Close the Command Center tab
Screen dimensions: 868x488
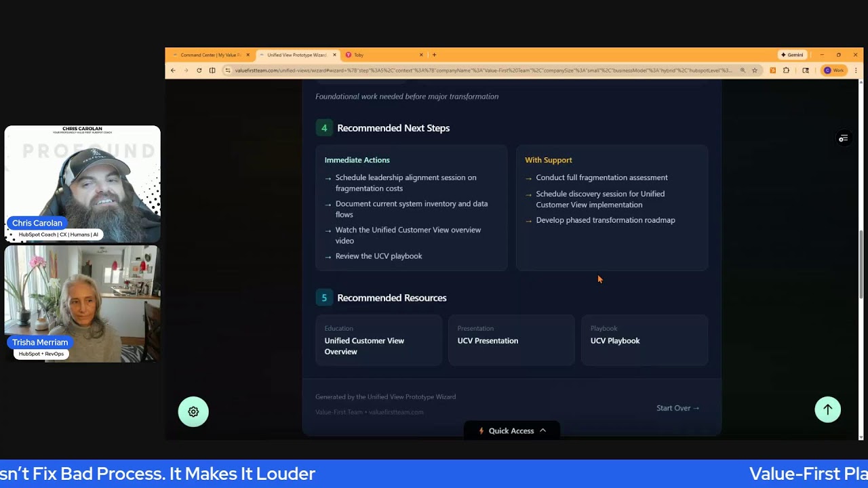[x=248, y=55]
